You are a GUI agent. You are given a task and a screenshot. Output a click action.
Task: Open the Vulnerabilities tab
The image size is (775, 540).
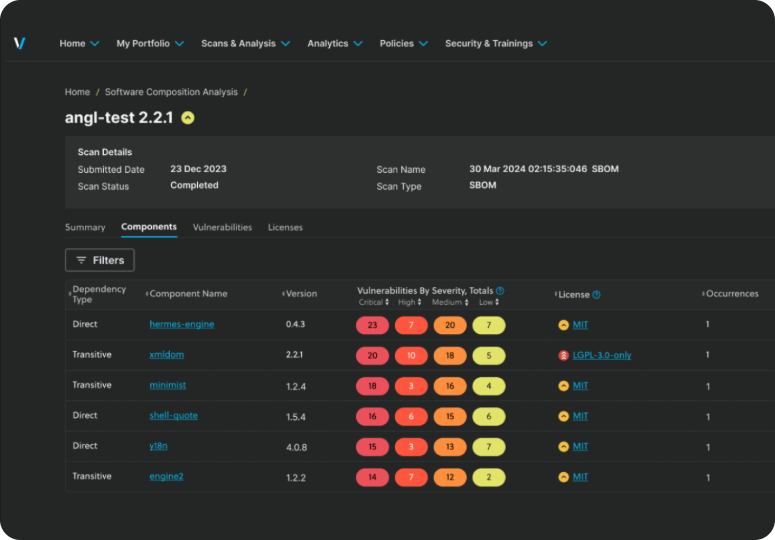tap(222, 227)
